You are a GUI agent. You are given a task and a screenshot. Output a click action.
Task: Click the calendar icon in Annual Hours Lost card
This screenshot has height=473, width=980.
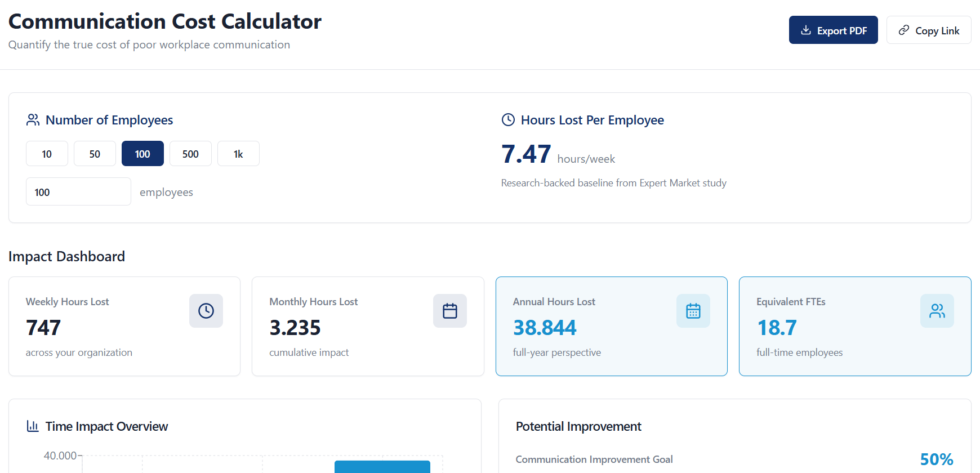(693, 311)
